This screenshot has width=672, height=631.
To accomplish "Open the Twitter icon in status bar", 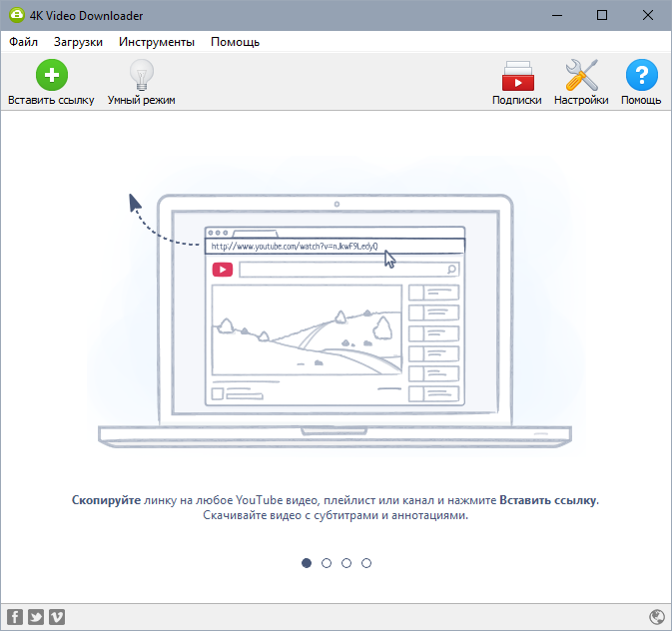I will pos(36,617).
